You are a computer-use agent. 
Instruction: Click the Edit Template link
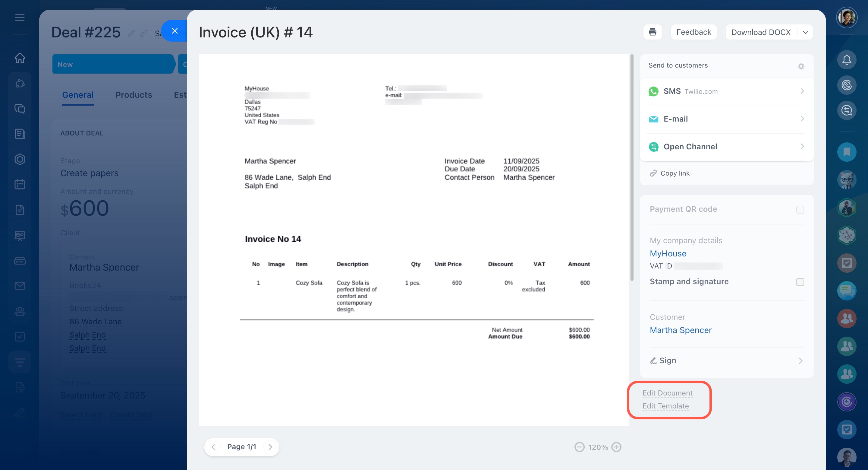point(665,406)
